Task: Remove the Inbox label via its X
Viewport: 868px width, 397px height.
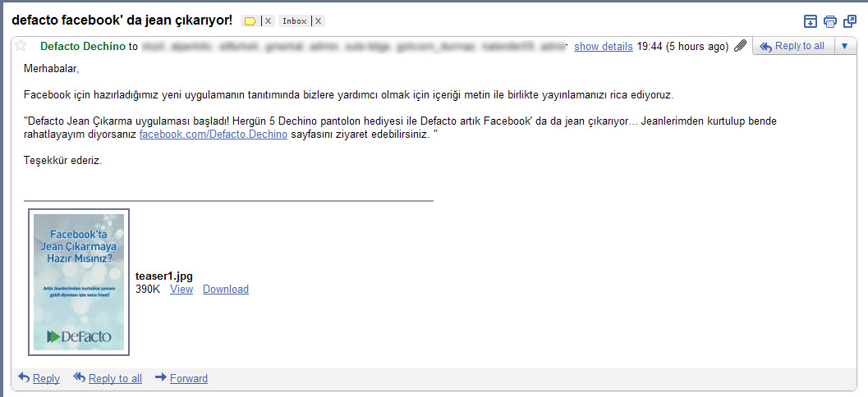Action: (x=318, y=21)
